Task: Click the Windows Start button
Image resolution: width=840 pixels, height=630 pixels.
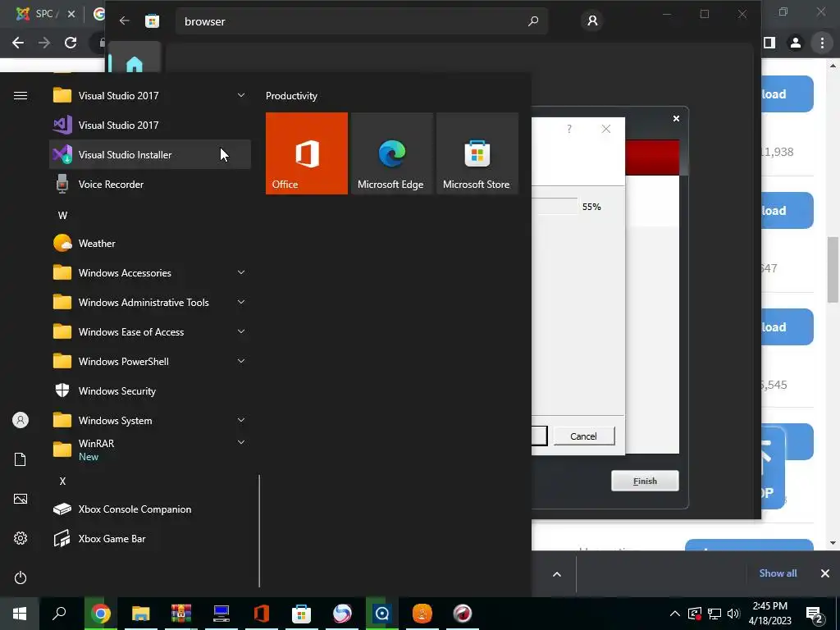Action: (20, 614)
